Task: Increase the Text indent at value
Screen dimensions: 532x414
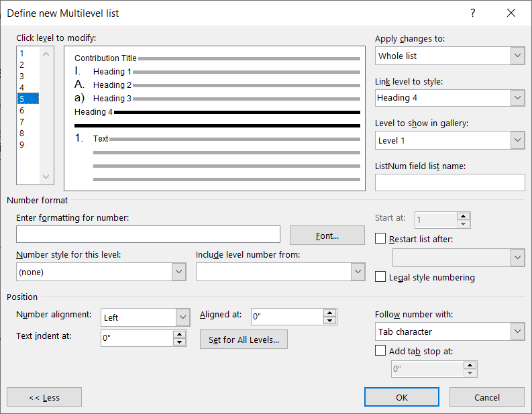Action: (180, 334)
